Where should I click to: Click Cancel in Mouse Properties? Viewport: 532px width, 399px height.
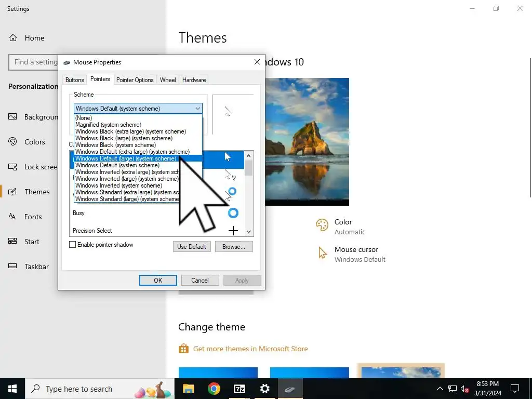click(x=200, y=280)
